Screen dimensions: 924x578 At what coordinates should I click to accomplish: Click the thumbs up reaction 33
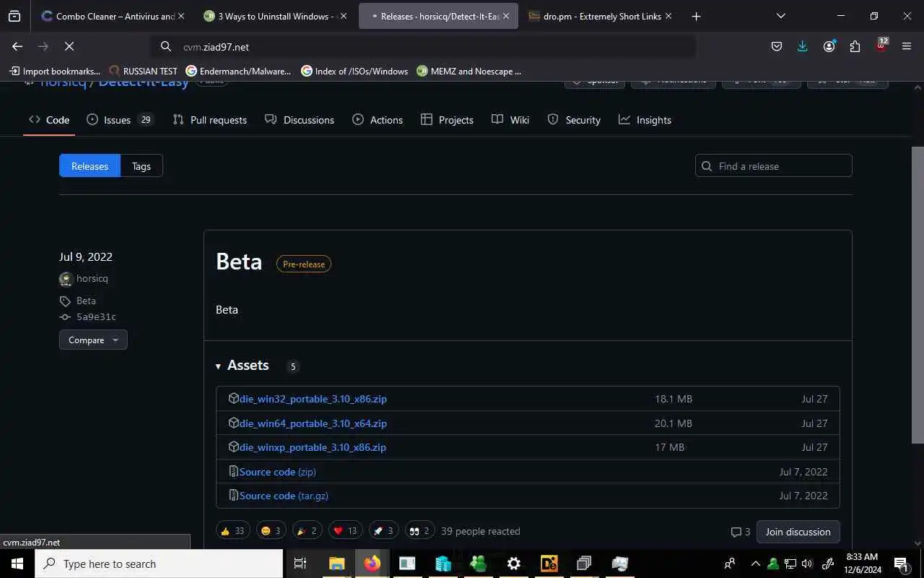click(232, 531)
